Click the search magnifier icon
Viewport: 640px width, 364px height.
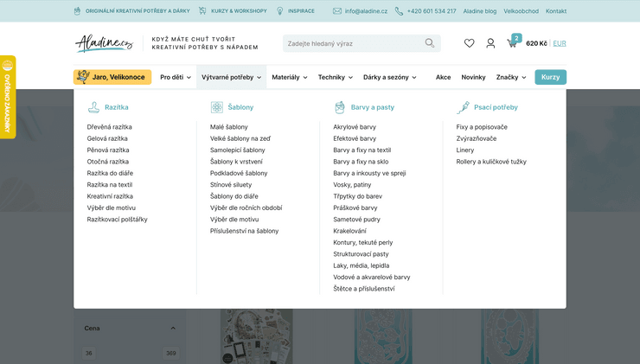(x=430, y=43)
